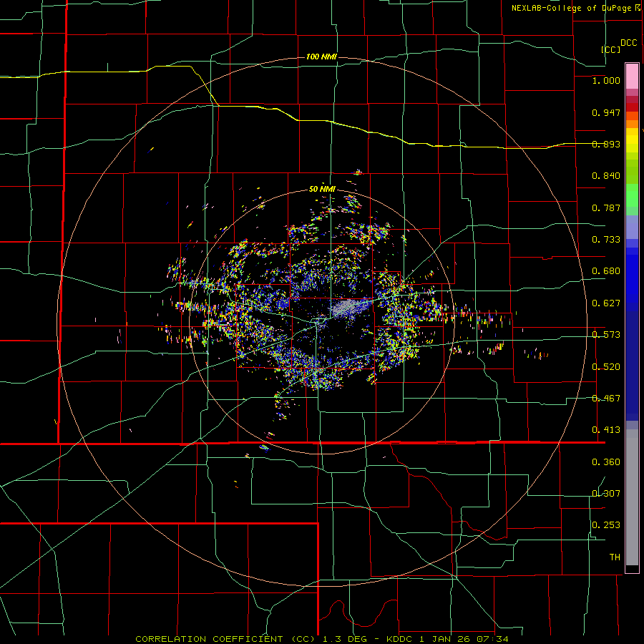Click the DCC radar site label

629,43
